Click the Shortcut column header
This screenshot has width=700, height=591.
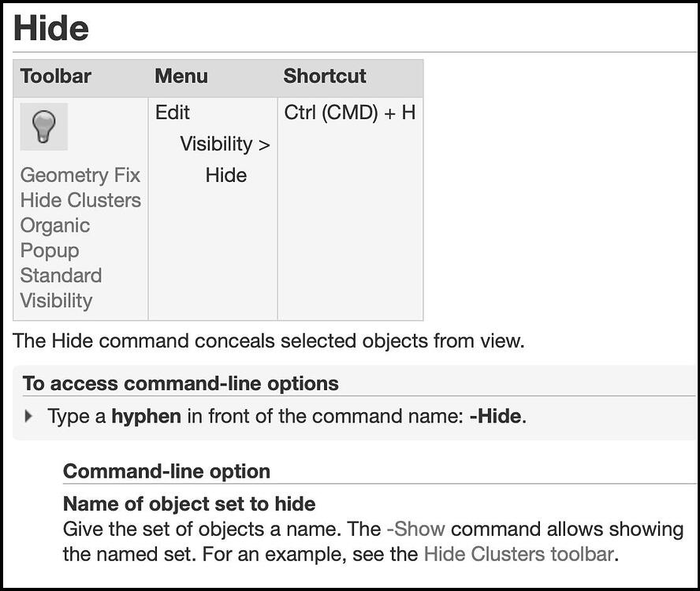click(x=325, y=76)
